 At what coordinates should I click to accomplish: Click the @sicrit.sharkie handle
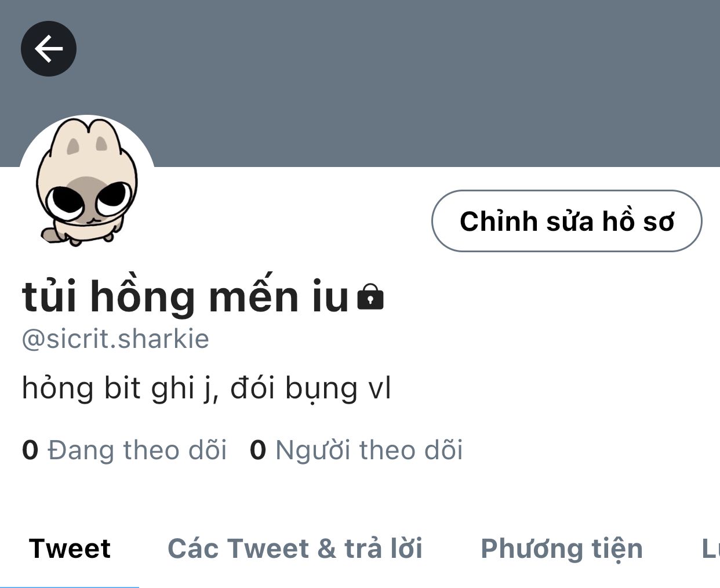point(115,339)
